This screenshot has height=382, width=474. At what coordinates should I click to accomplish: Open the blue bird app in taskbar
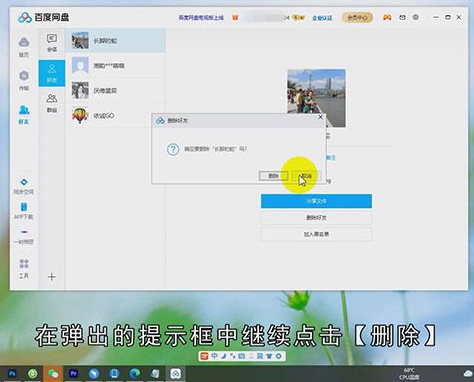pyautogui.click(x=94, y=373)
